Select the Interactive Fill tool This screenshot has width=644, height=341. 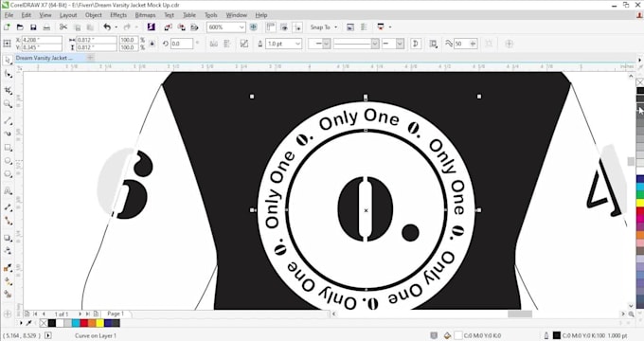pos(8,281)
